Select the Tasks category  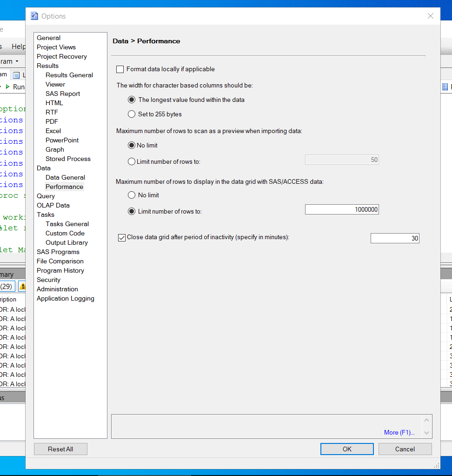click(x=46, y=215)
